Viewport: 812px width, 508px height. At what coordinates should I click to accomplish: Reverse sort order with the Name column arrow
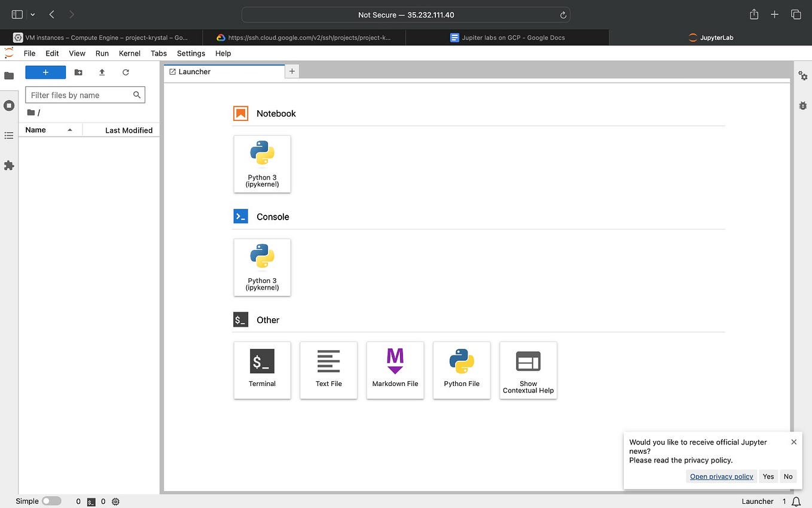click(69, 130)
